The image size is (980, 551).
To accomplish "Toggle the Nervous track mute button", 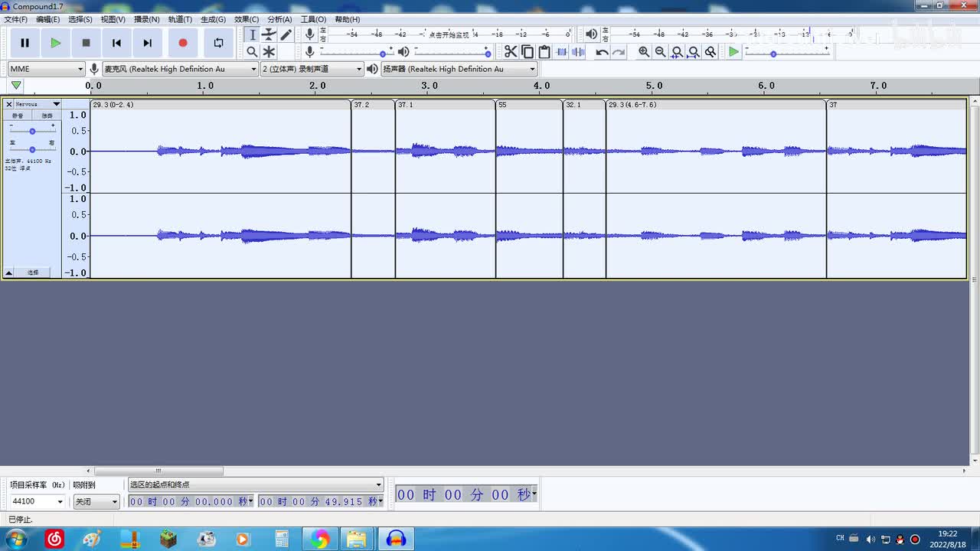I will pos(18,116).
